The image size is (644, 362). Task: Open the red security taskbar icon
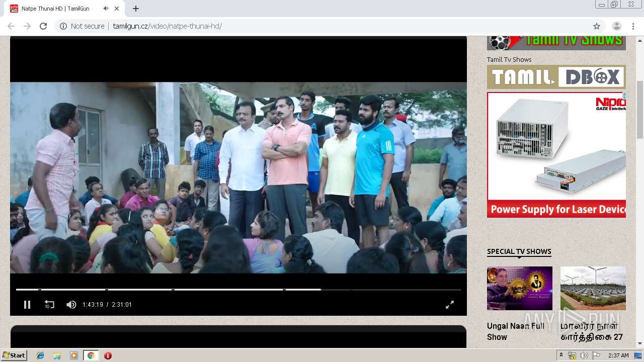click(x=108, y=355)
